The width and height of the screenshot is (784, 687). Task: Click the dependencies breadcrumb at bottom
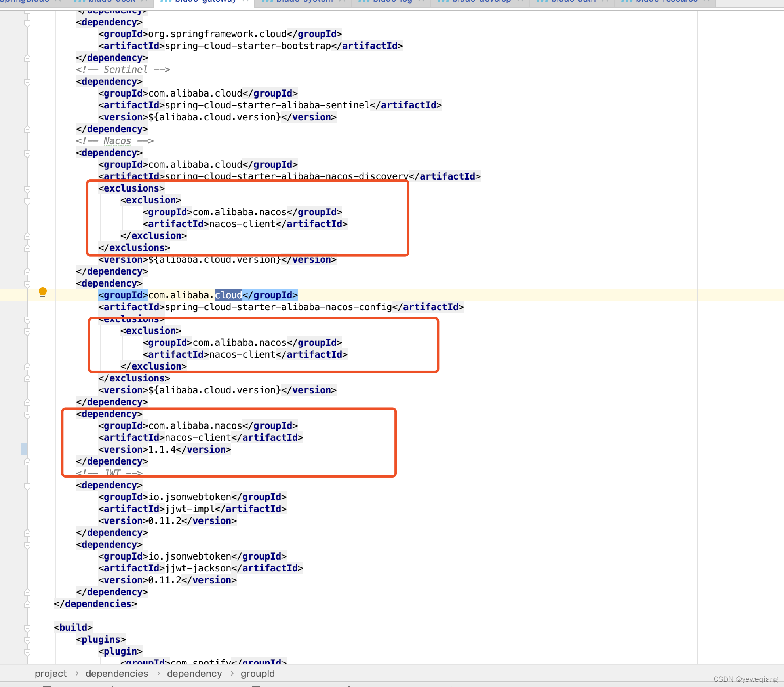117,673
